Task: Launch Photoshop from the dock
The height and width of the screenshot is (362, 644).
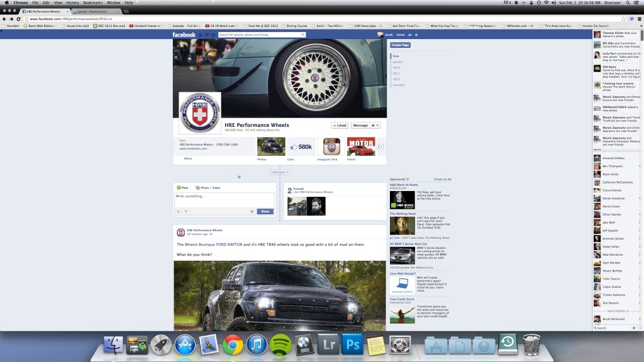Action: coord(352,345)
